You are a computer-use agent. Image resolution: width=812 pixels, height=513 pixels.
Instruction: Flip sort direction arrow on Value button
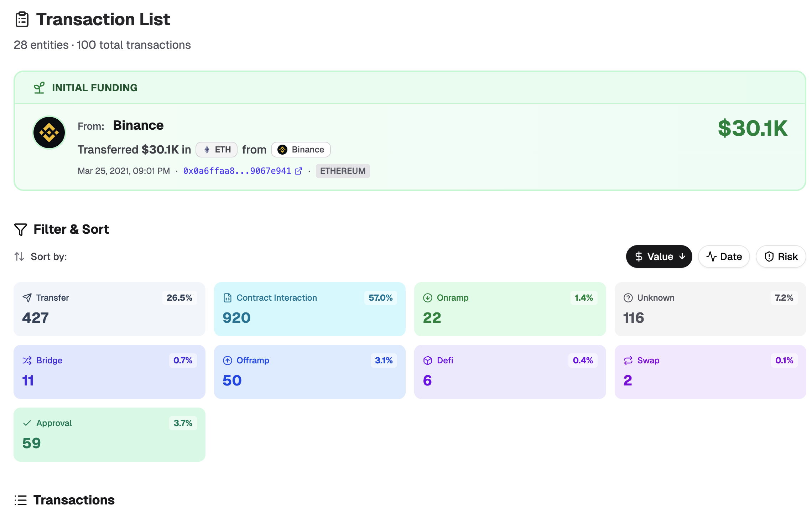[682, 256]
